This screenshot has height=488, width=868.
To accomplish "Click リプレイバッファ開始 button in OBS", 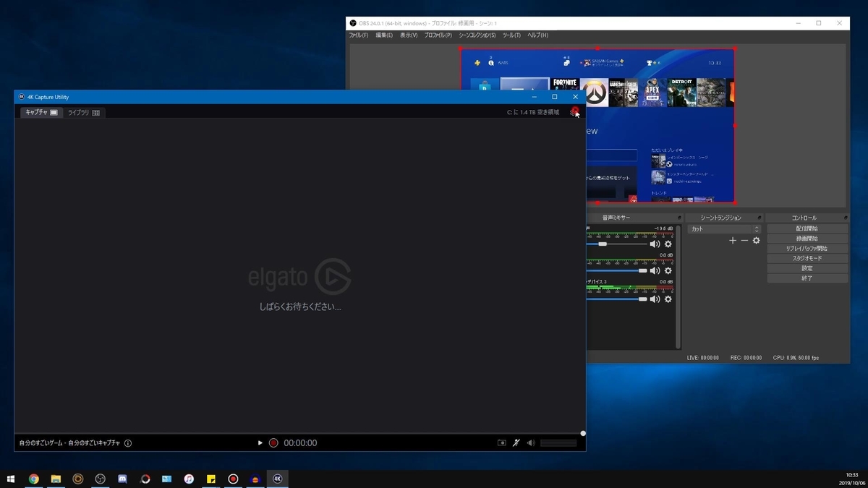I will [x=807, y=248].
